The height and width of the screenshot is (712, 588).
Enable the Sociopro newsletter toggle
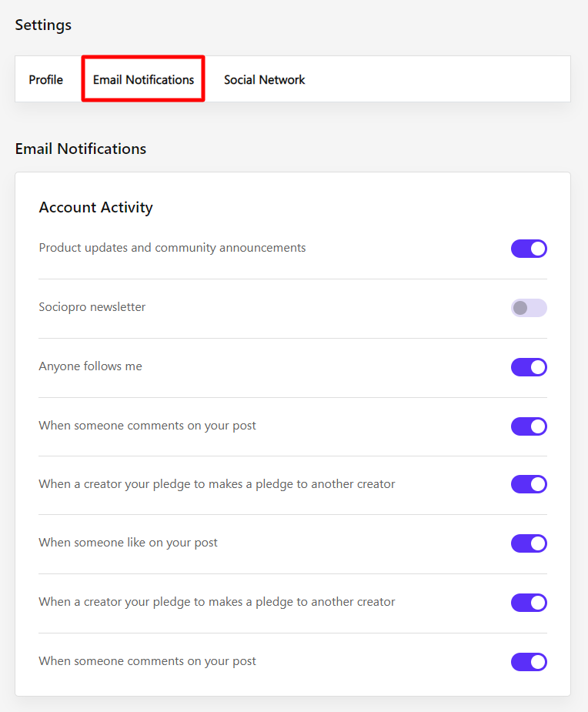point(529,308)
